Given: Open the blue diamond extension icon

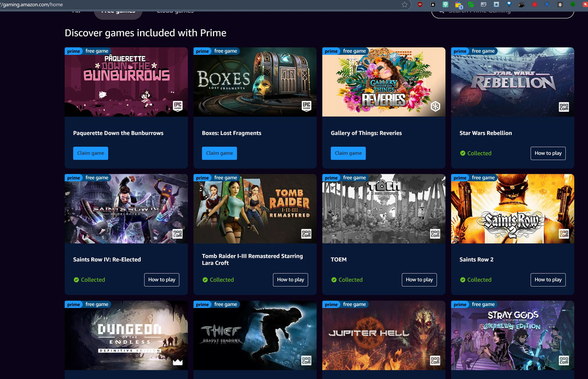Looking at the screenshot, I should pos(509,4).
